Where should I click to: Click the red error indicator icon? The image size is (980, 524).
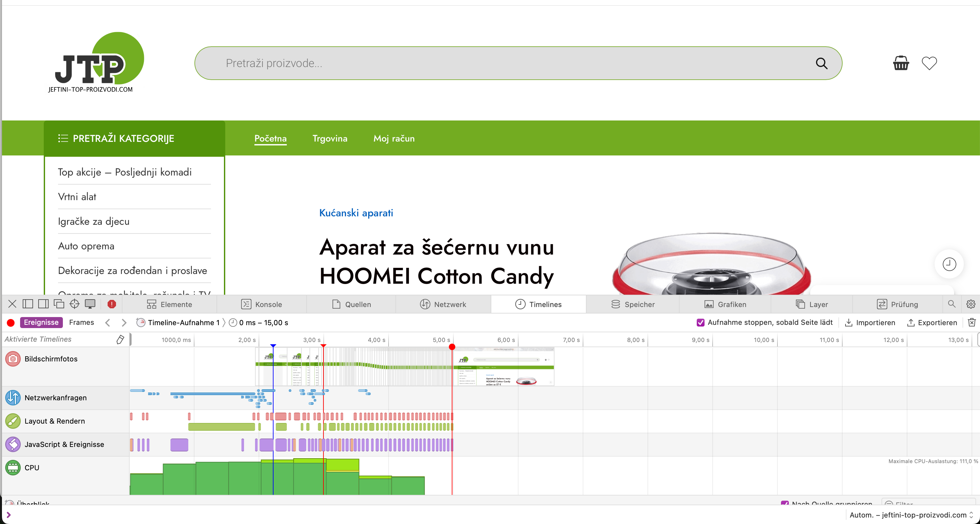(111, 304)
